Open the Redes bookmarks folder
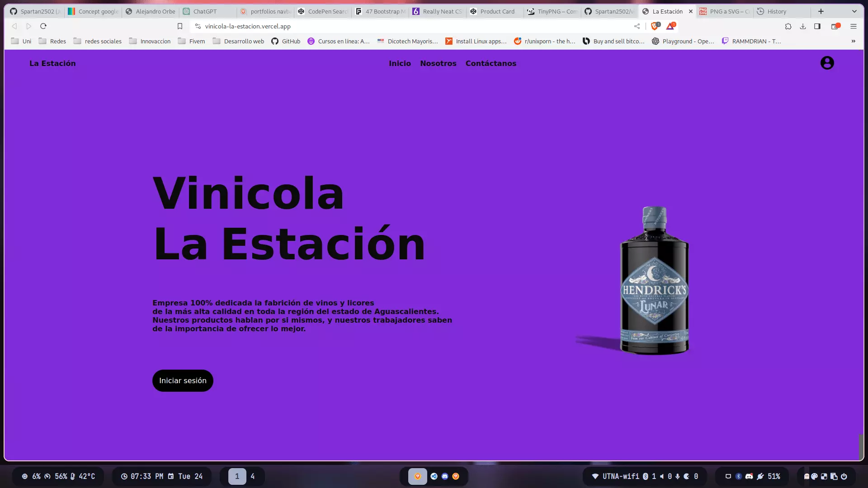 pos(52,41)
